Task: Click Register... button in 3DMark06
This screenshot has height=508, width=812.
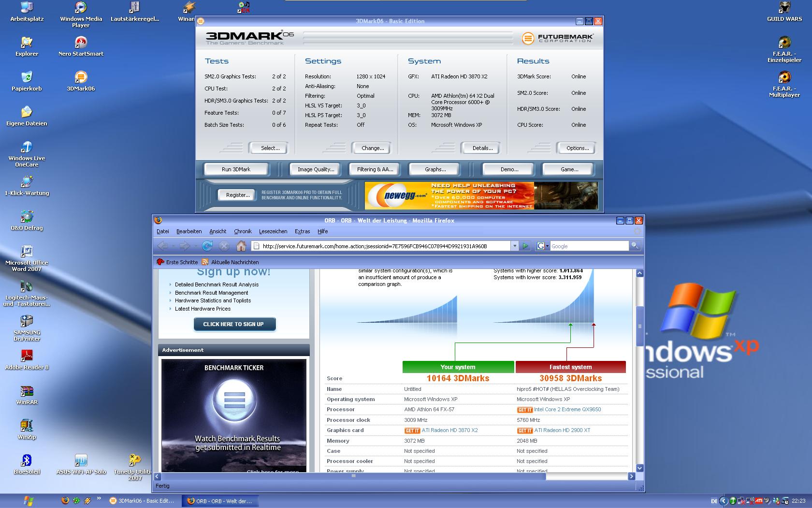Action: [238, 195]
